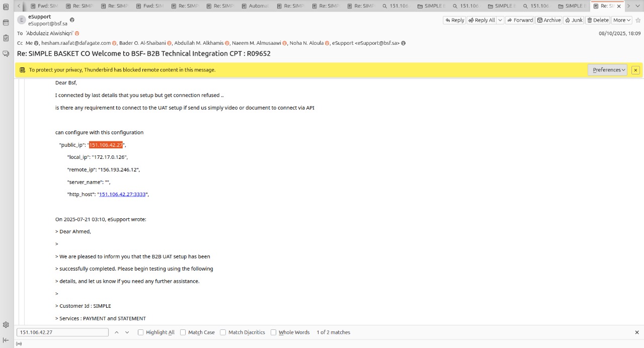
Task: Go to previous find match arrow
Action: 117,332
